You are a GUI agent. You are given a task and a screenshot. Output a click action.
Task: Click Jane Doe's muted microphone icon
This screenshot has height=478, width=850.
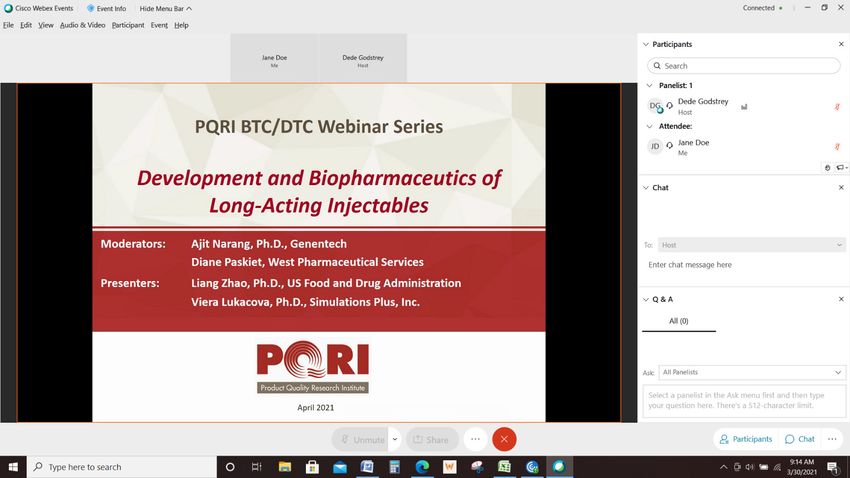837,146
